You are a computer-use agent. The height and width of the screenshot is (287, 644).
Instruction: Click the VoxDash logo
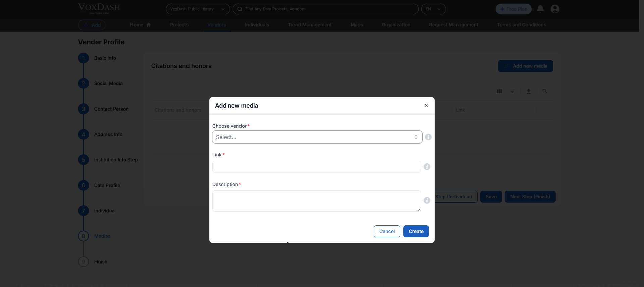tap(99, 8)
